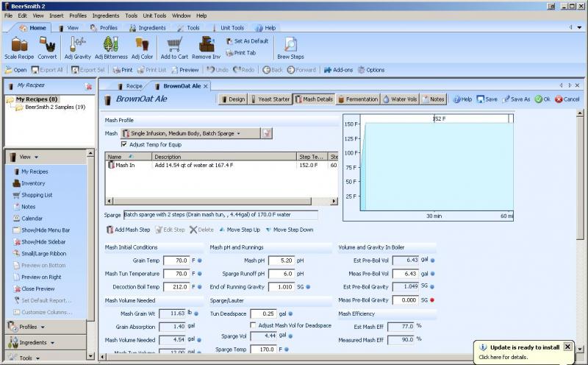Dismiss the update notification popup

tap(567, 347)
